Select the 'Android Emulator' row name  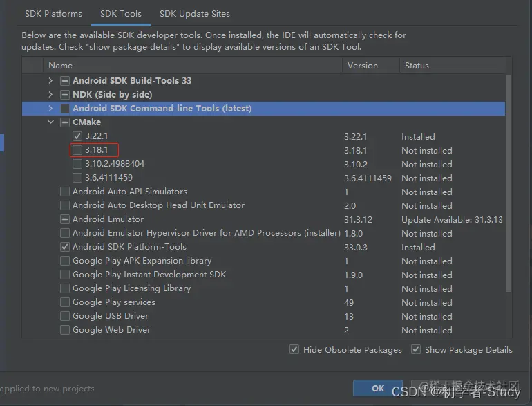[108, 219]
